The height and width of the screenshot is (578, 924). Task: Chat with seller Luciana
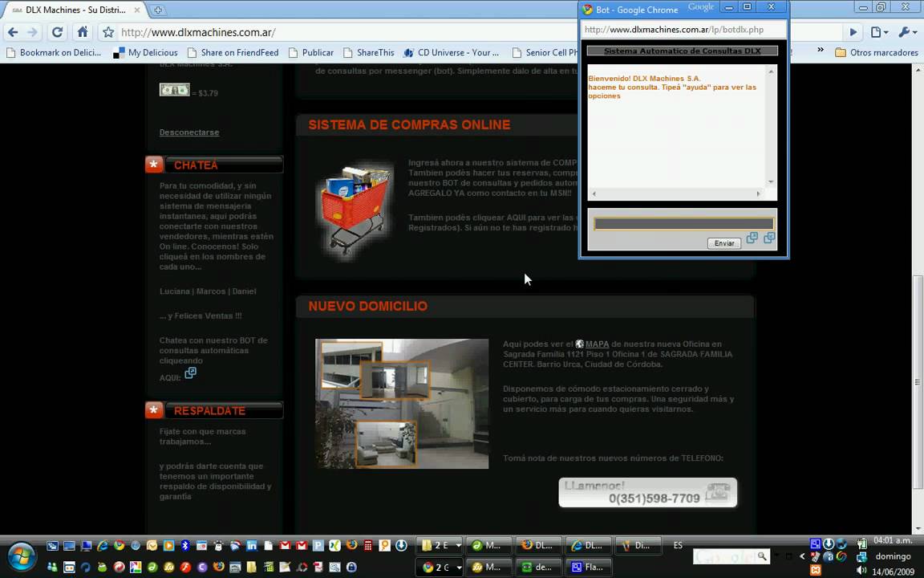pyautogui.click(x=174, y=291)
